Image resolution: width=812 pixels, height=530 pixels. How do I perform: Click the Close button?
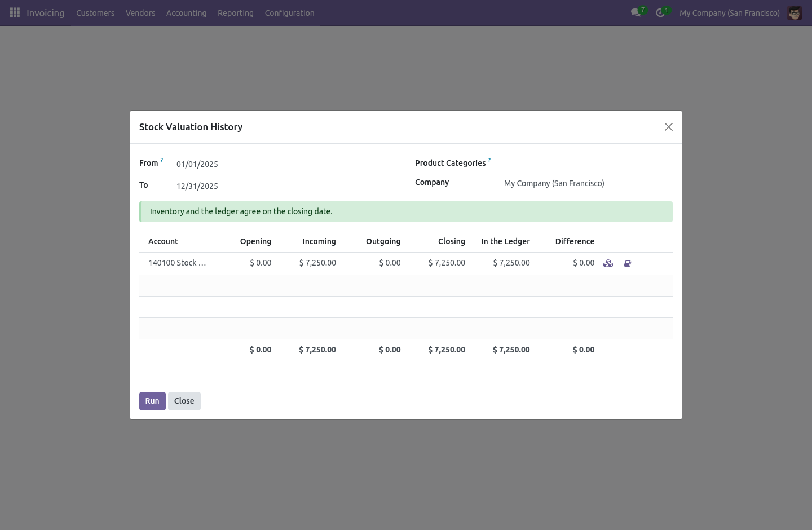coord(184,401)
